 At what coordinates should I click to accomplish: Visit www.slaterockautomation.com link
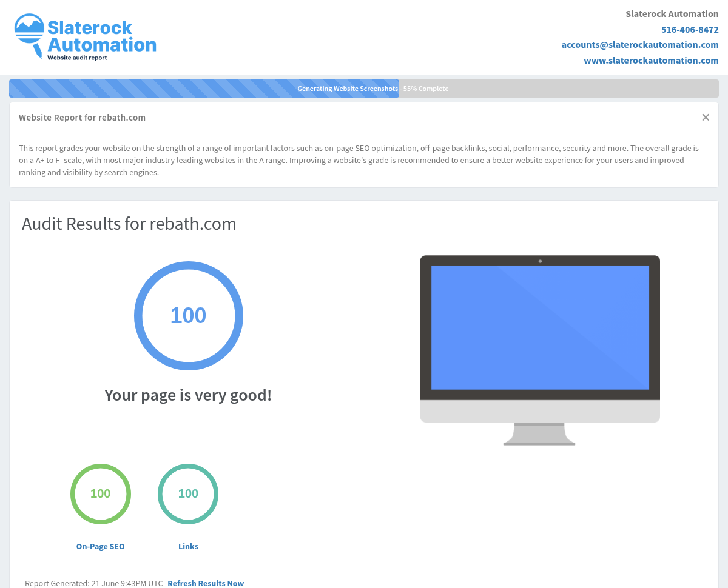click(651, 61)
